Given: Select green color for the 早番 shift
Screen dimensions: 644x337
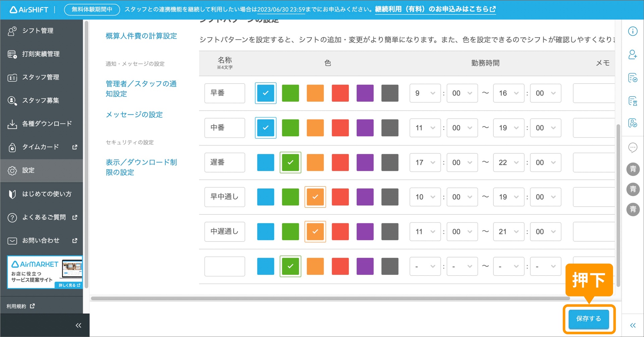Looking at the screenshot, I should (x=290, y=93).
